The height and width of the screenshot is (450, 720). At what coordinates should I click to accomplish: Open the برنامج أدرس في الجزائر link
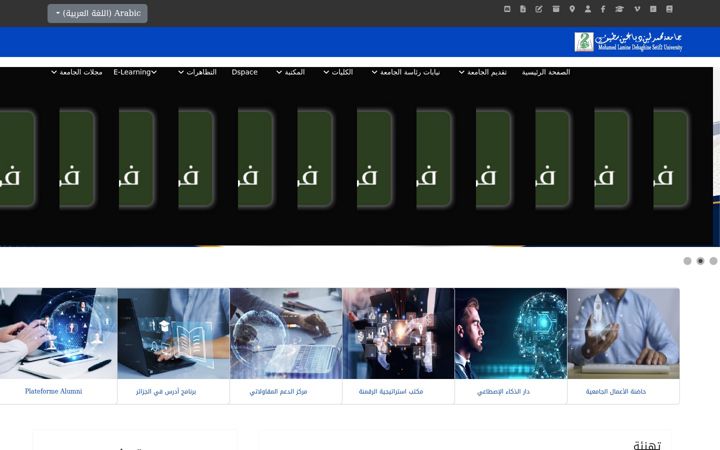click(166, 392)
